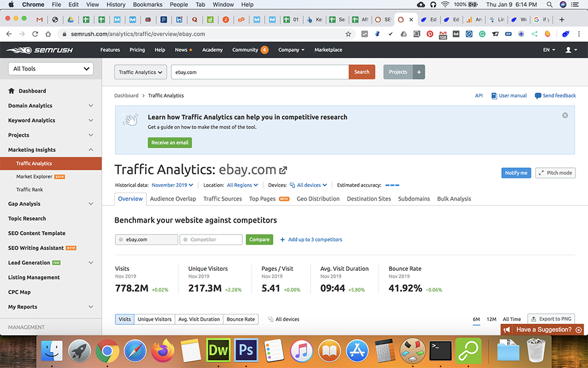Click the ebay.com domain search field
The image size is (588, 368).
tap(260, 72)
